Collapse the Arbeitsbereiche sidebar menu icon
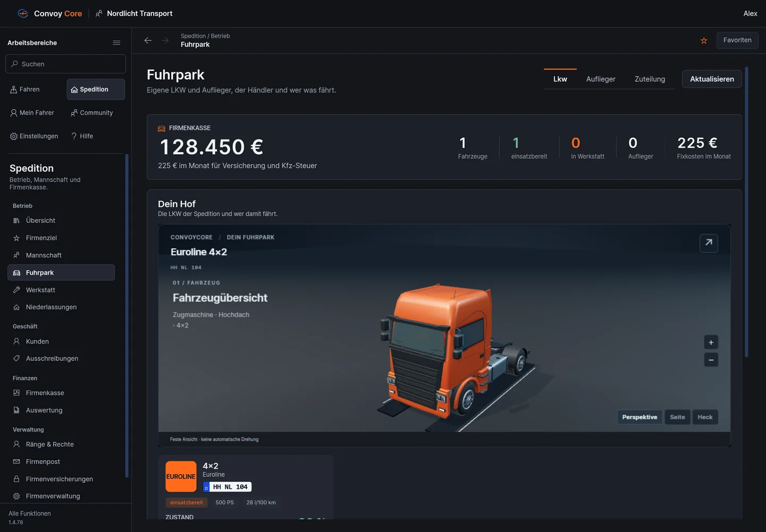The image size is (766, 532). click(116, 43)
